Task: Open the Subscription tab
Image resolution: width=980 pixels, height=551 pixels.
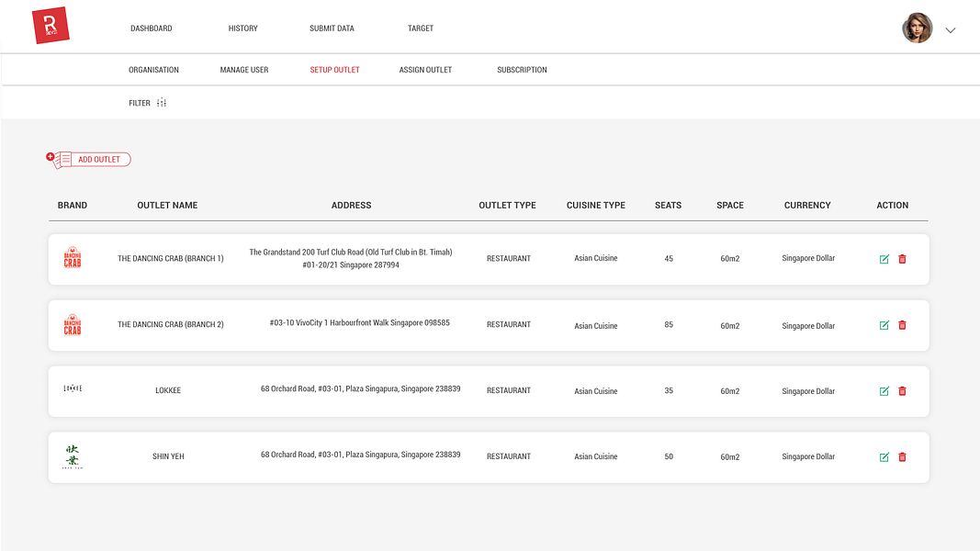Action: (522, 70)
